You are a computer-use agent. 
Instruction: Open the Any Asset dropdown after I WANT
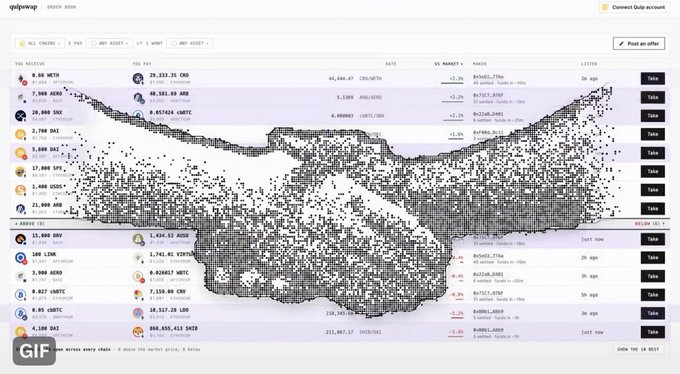point(190,43)
